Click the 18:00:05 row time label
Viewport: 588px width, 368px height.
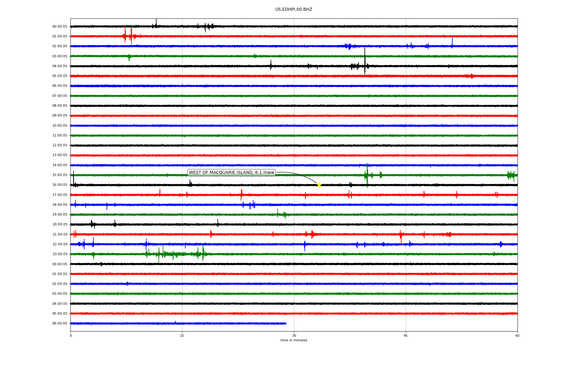(x=60, y=205)
